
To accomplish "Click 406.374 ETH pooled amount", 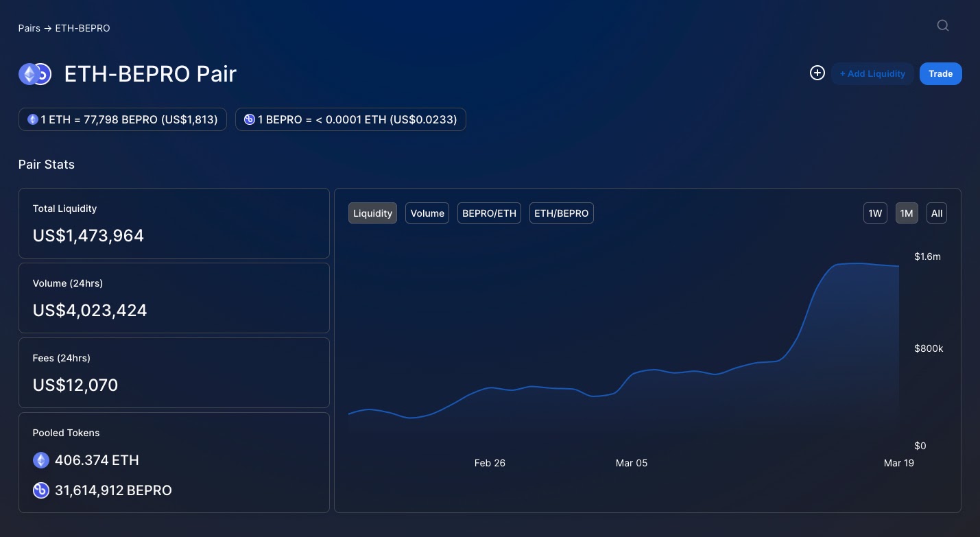I will coord(97,460).
